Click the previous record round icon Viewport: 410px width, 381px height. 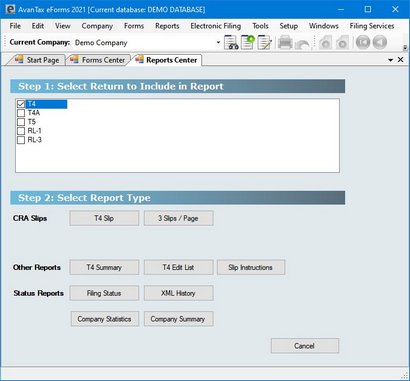click(x=380, y=42)
